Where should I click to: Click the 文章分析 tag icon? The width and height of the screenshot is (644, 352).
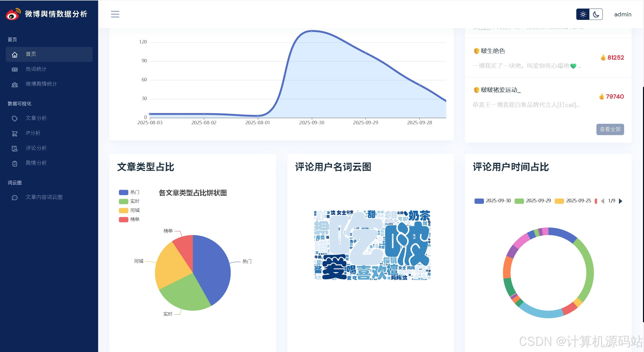tap(15, 118)
